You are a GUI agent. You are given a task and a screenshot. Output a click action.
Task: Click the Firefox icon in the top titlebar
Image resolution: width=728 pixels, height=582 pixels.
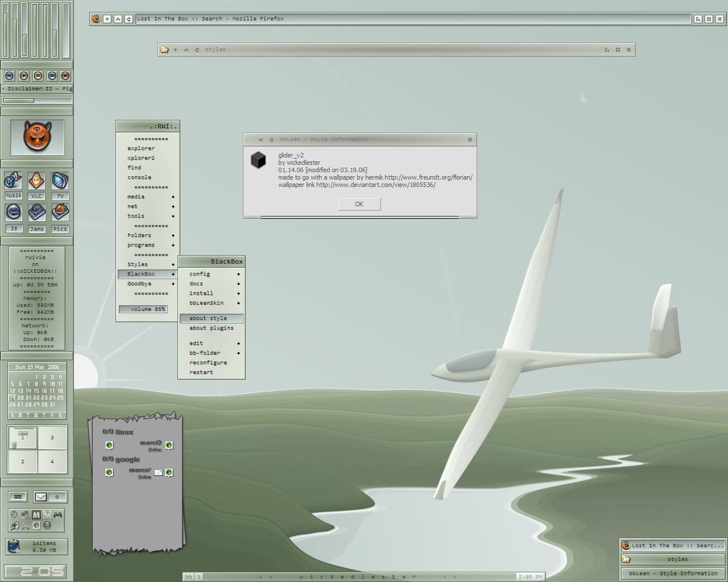(96, 19)
